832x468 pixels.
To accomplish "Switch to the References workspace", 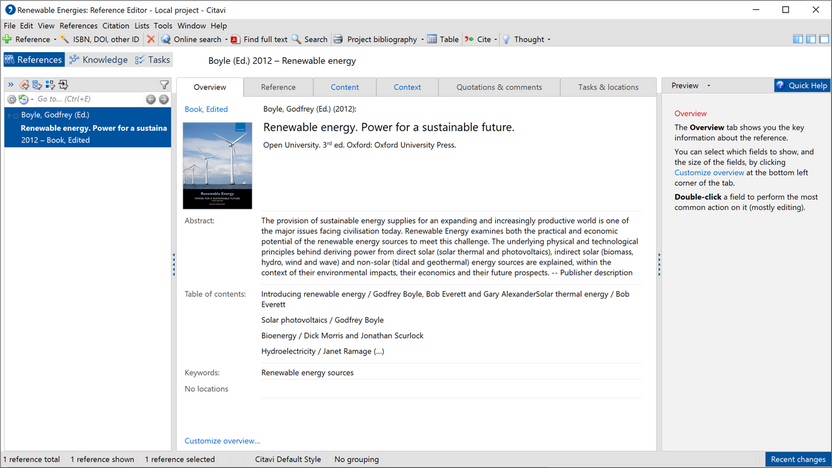I will (x=34, y=59).
